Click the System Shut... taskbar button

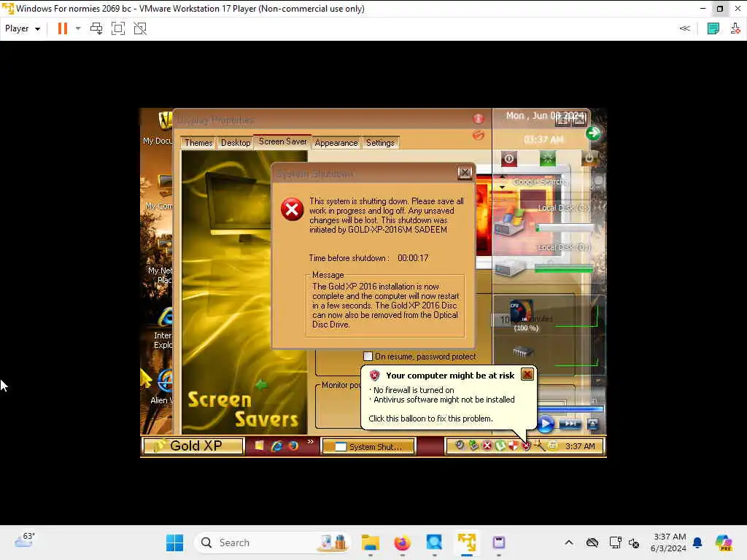click(x=368, y=447)
